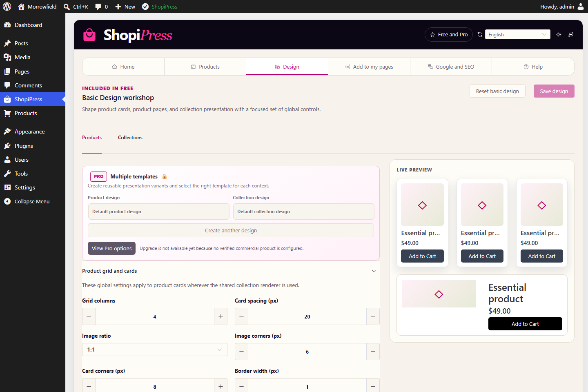Open the English language dropdown
Viewport: 588px width, 392px height.
click(518, 35)
